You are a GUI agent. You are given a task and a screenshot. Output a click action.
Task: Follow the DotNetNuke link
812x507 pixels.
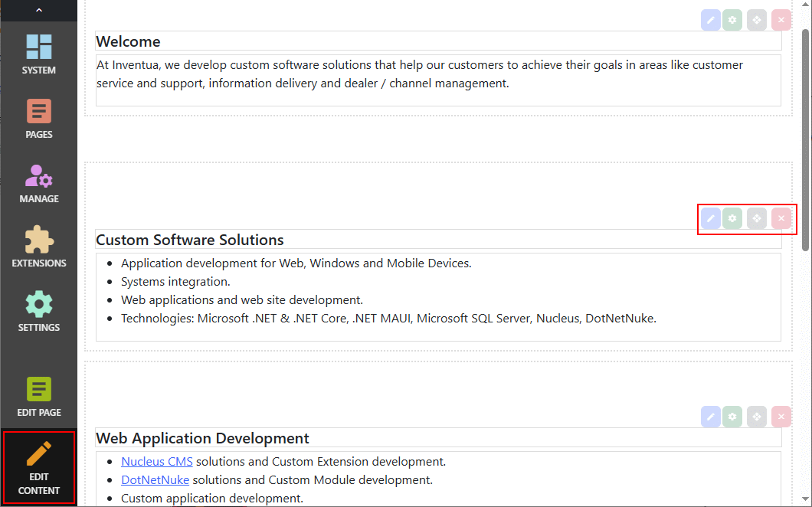click(x=155, y=480)
